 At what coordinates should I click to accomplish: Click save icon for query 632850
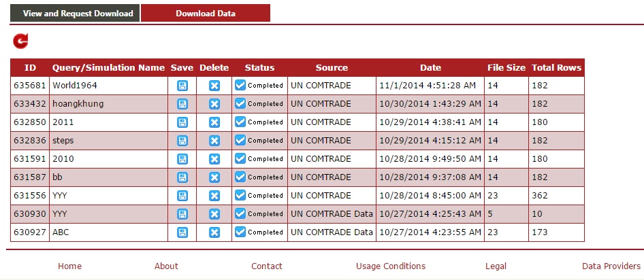[182, 122]
